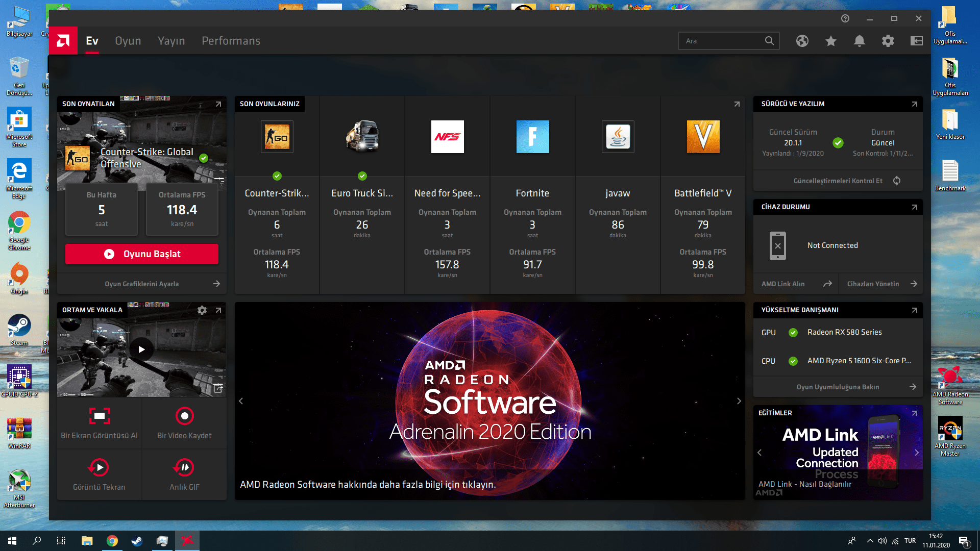
Task: Click the Oyunu Başlat button
Action: [142, 254]
